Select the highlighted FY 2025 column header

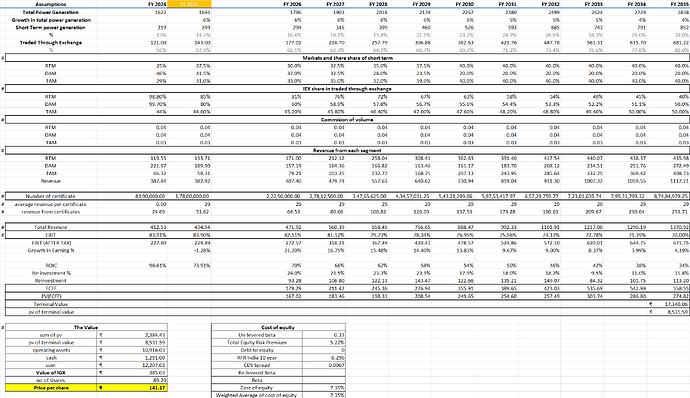coord(189,4)
